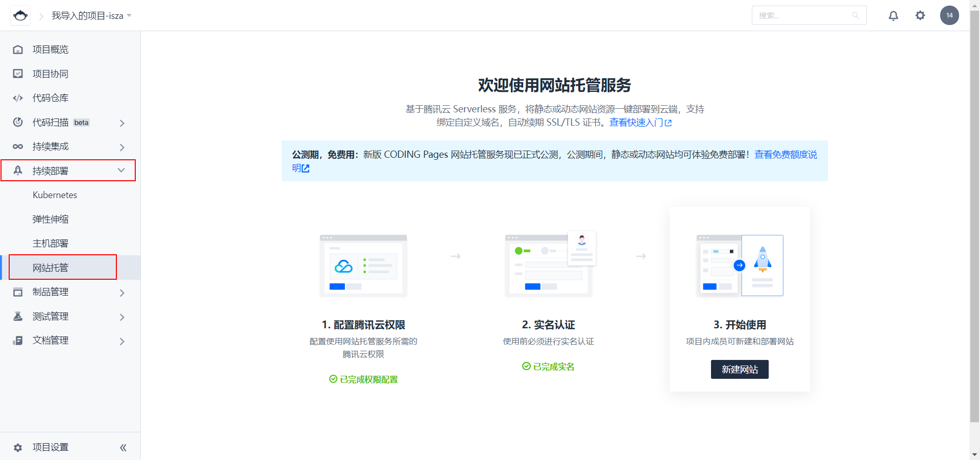Expand the 制品管理 chevron
Viewport: 980px width, 460px height.
click(122, 293)
